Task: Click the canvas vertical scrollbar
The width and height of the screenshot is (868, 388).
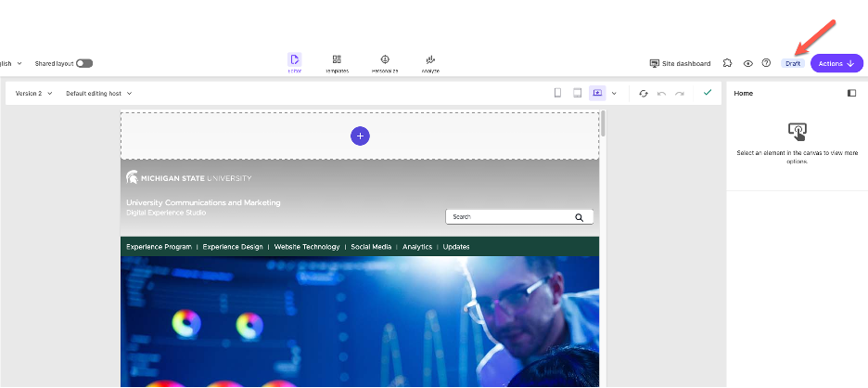Action: [604, 123]
